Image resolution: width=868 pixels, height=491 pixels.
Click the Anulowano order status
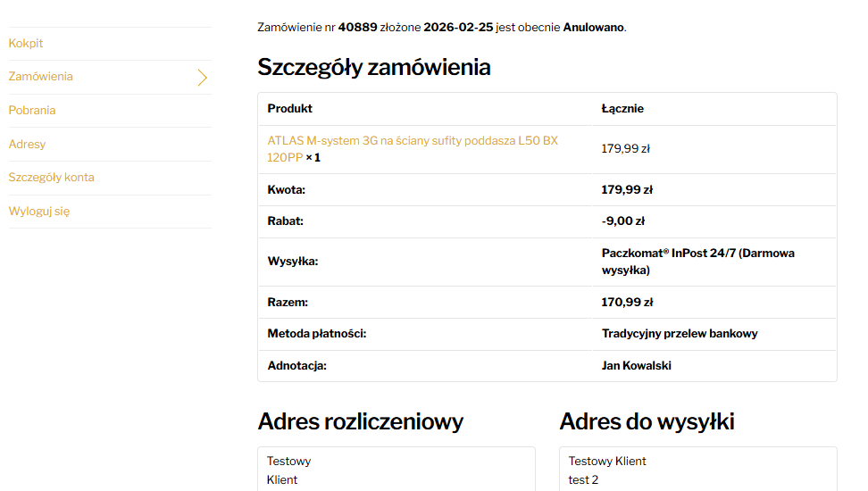pos(593,28)
